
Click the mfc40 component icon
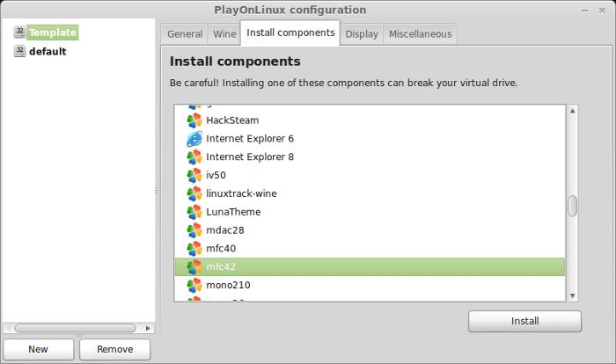pyautogui.click(x=194, y=249)
